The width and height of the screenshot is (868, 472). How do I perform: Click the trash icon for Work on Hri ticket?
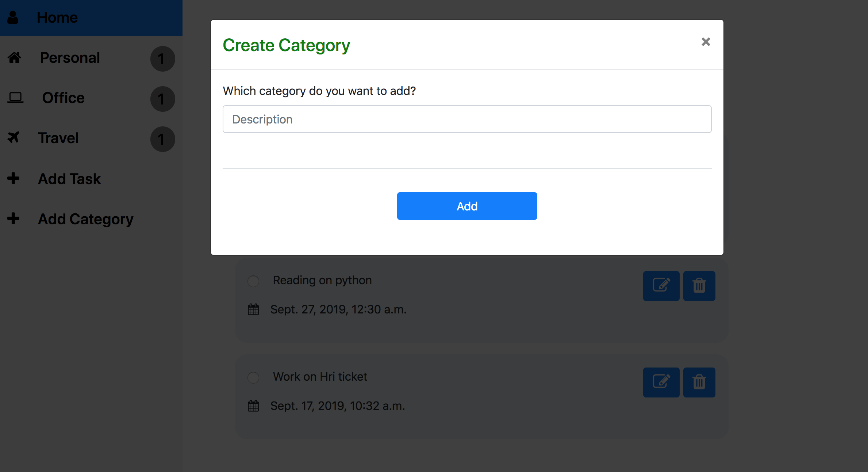699,382
